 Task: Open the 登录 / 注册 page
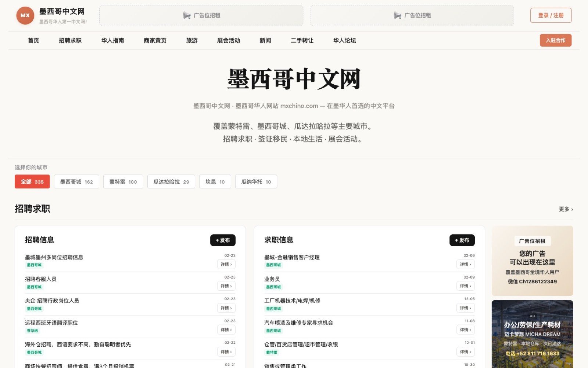click(x=550, y=15)
